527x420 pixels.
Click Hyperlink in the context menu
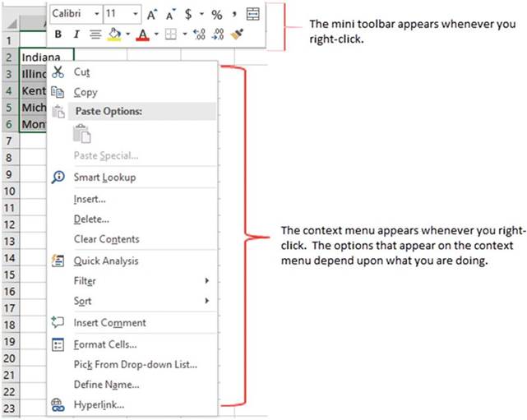point(99,404)
